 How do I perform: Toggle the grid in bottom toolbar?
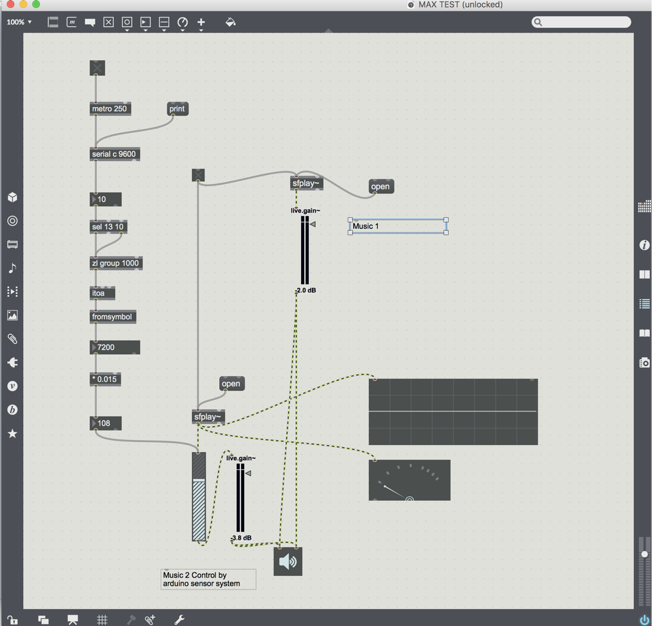pos(102,620)
